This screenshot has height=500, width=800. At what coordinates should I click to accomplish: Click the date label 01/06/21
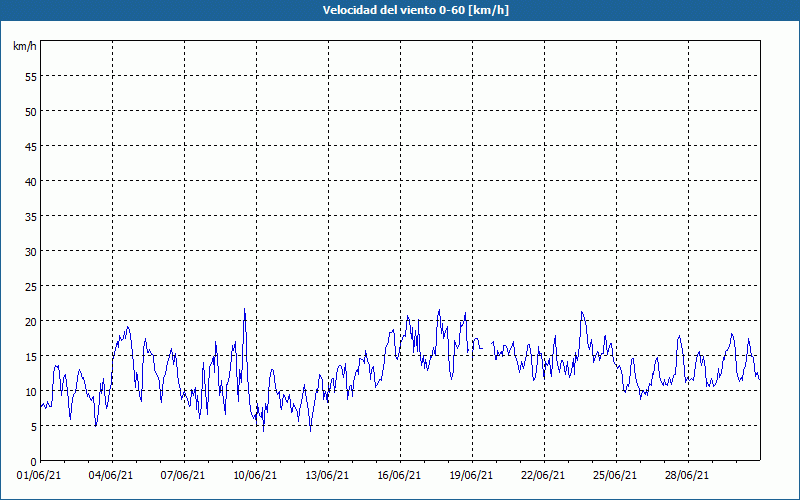coord(39,475)
